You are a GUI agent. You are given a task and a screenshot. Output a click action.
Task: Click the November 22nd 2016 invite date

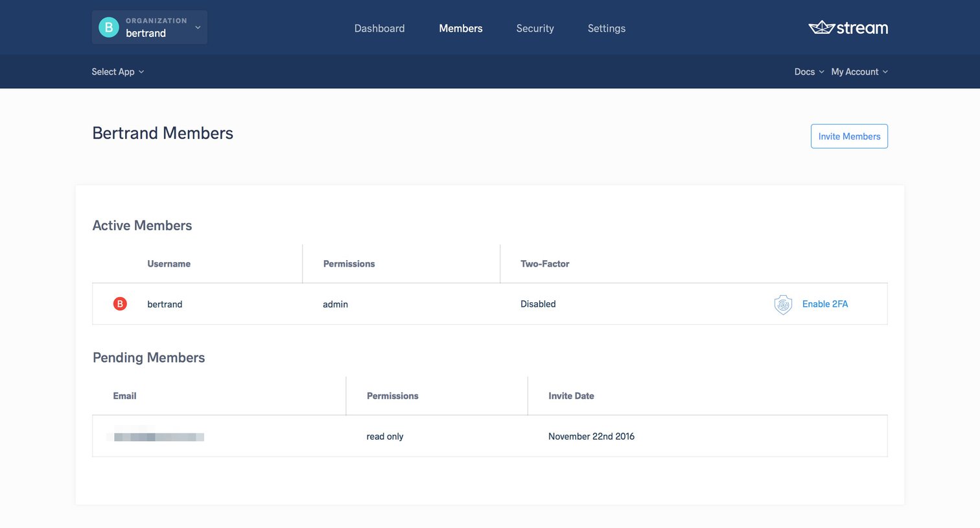click(x=591, y=437)
